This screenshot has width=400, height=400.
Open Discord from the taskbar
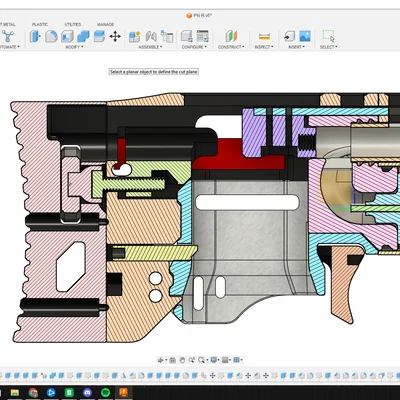(x=87, y=392)
